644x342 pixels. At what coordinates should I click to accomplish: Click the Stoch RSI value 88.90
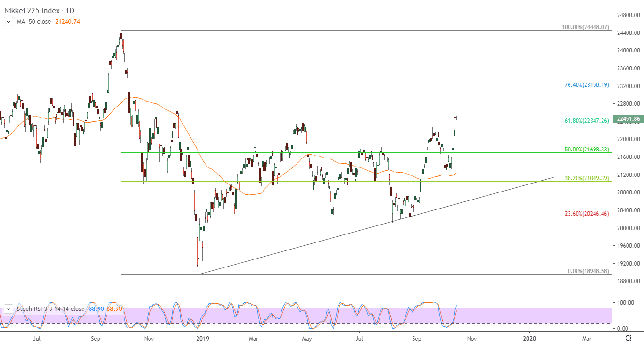96,309
